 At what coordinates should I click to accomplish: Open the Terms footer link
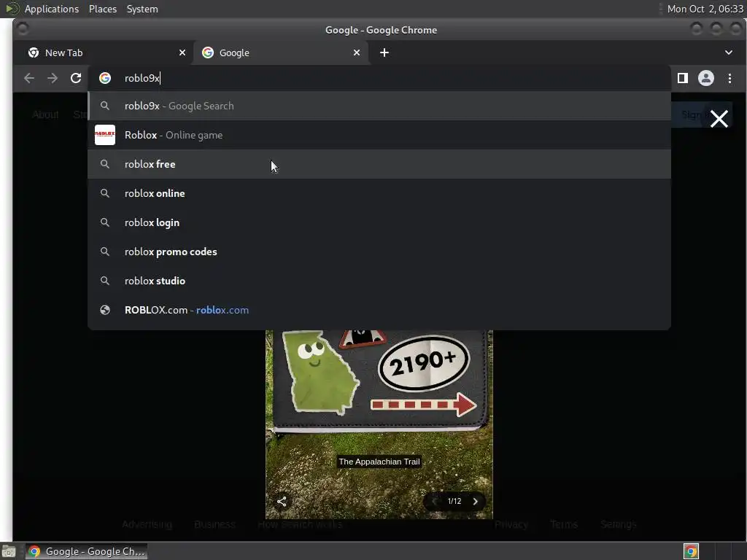[x=564, y=524]
